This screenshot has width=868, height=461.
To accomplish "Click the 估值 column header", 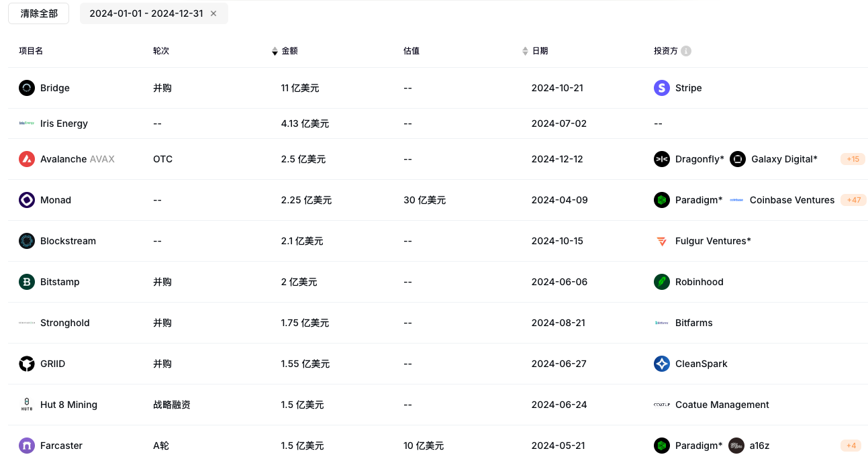I will point(412,51).
